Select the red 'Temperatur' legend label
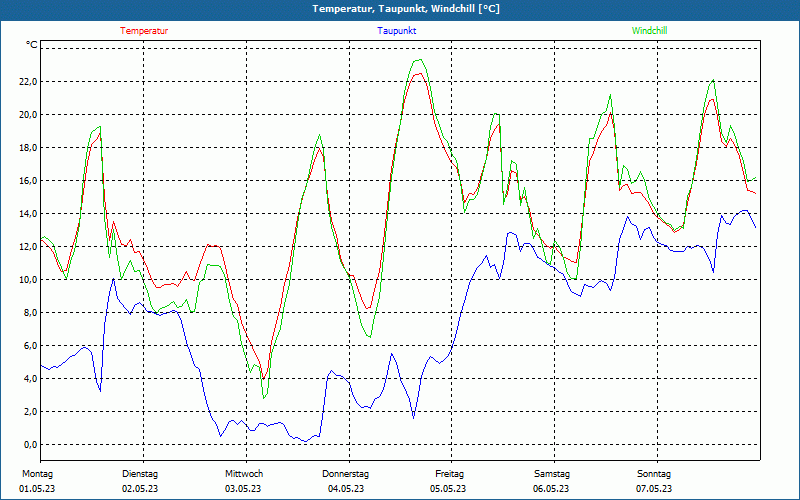 coord(144,31)
